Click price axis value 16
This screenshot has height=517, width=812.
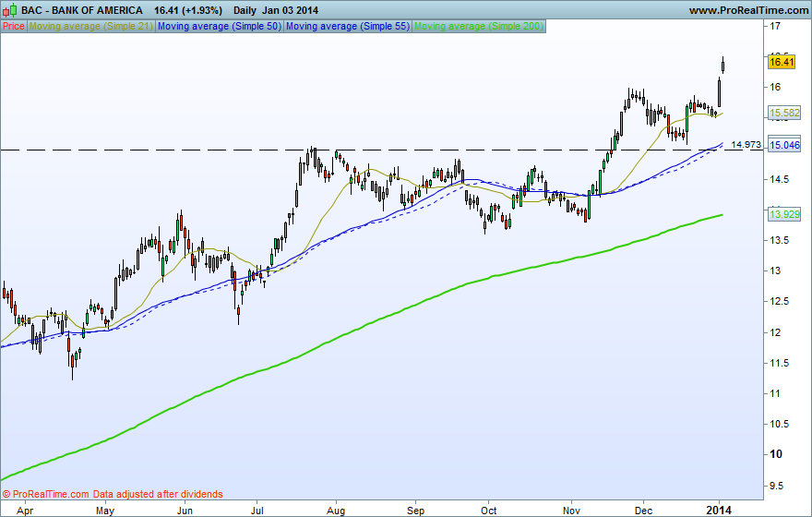coord(775,87)
